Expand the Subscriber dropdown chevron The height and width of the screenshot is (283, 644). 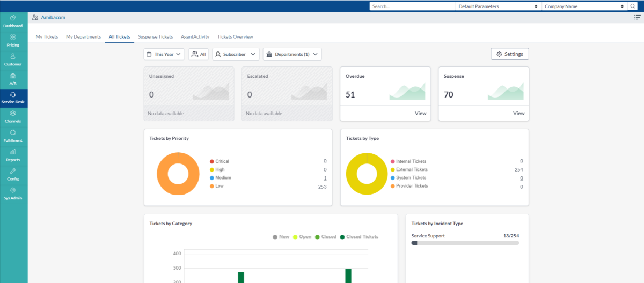[253, 54]
